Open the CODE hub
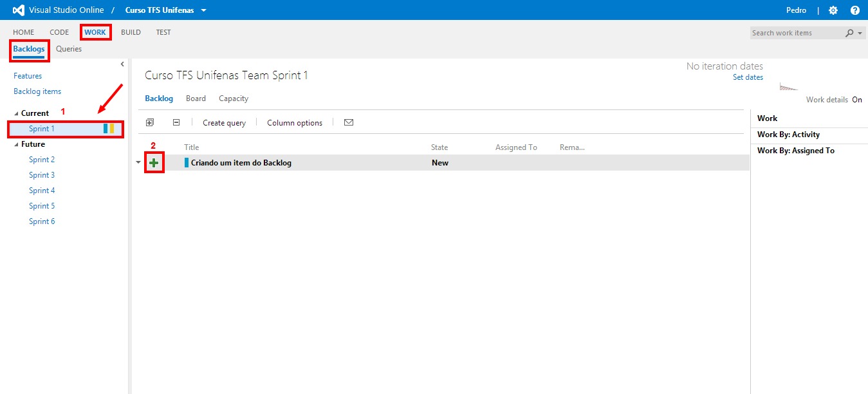Viewport: 868px width, 394px height. [x=59, y=32]
